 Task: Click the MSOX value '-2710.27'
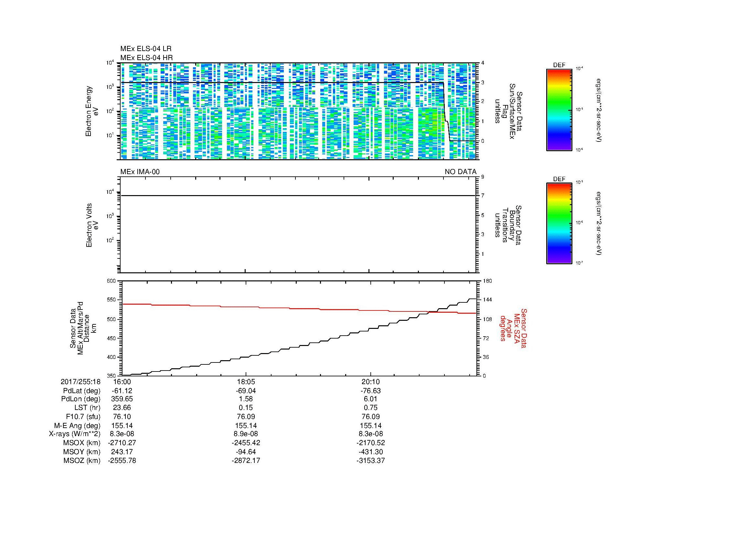(x=122, y=443)
